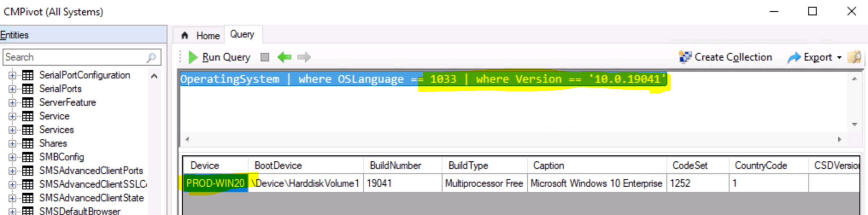
Task: Click the Export button label
Action: pyautogui.click(x=818, y=57)
